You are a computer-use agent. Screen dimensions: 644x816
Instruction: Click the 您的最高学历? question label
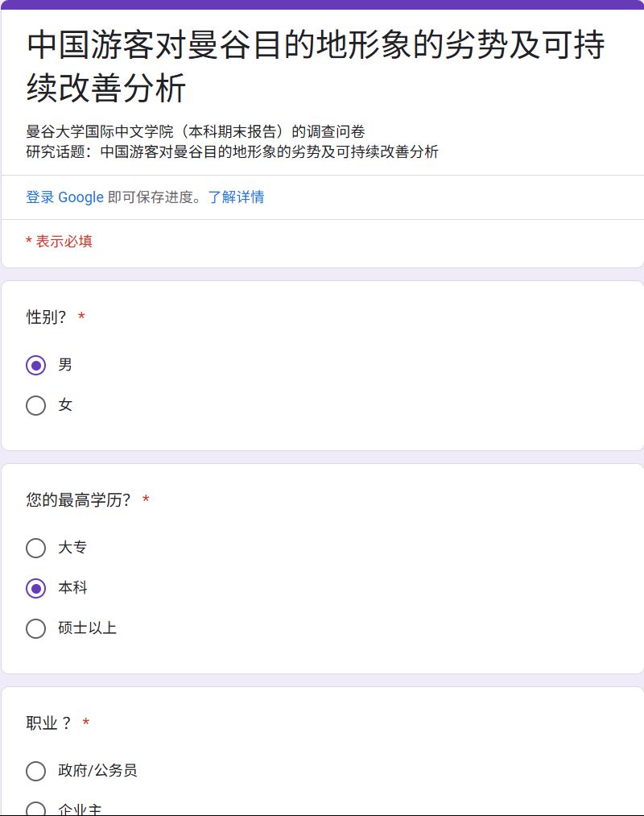click(78, 500)
